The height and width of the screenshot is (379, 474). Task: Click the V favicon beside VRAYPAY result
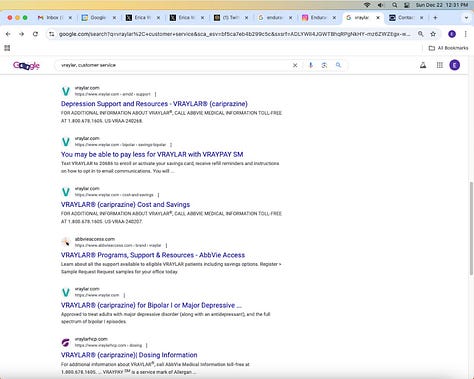pos(66,142)
